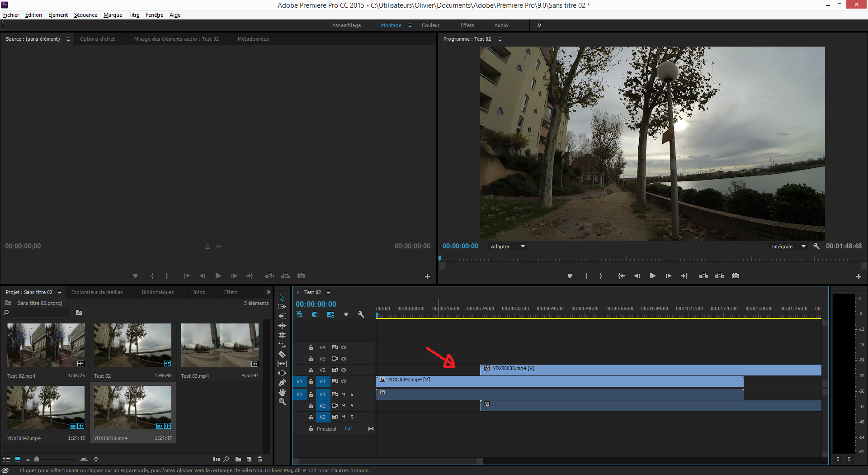The height and width of the screenshot is (475, 868).
Task: Click Program monitor Mark In brace
Action: pyautogui.click(x=586, y=276)
